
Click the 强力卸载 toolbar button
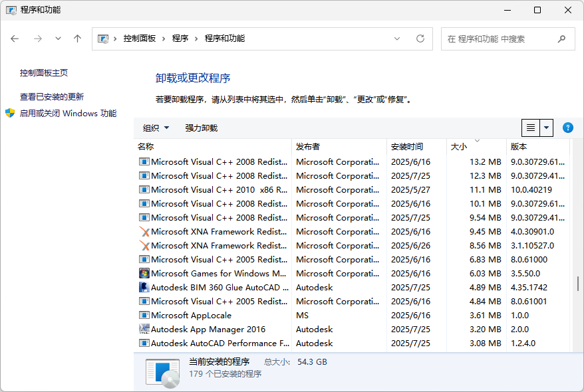[201, 128]
